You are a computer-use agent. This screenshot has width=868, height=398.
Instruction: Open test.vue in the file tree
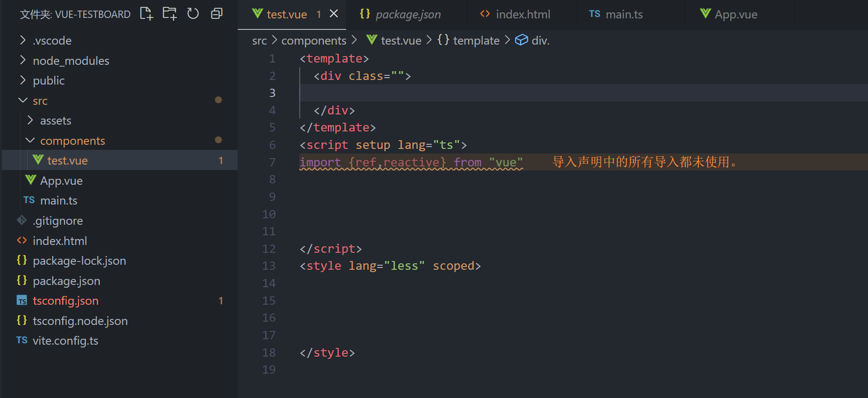point(120,160)
